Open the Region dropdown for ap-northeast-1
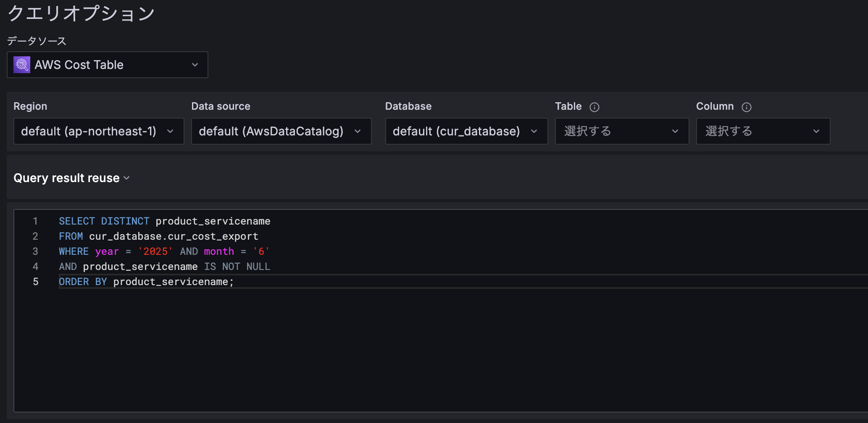Viewport: 868px width, 423px height. [99, 131]
